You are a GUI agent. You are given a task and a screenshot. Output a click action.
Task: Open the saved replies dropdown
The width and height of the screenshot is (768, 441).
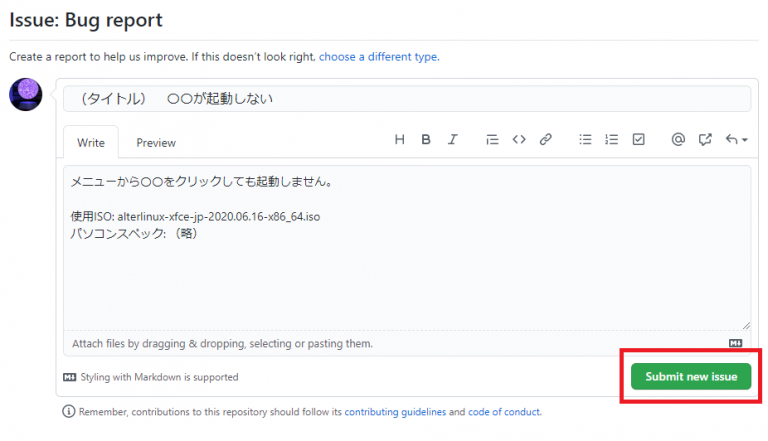(x=735, y=140)
